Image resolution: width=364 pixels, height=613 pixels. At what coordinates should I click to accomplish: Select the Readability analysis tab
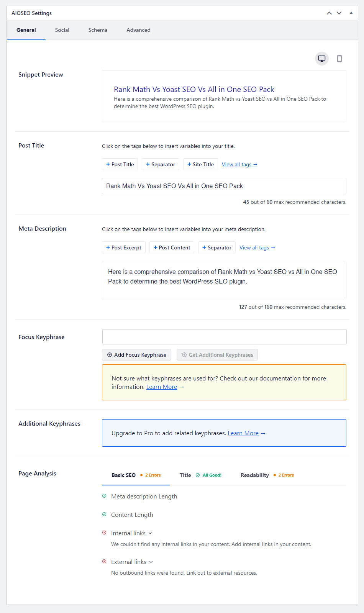tap(267, 475)
